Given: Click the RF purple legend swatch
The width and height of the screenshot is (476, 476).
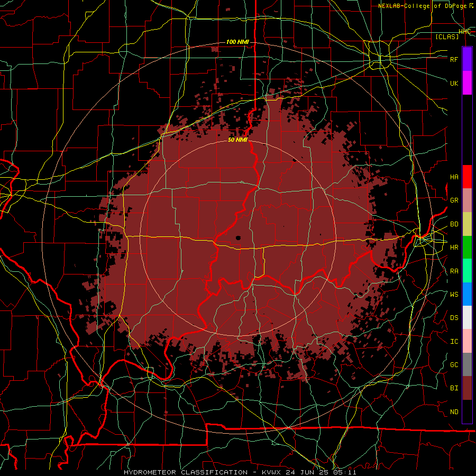Looking at the screenshot, I should (x=467, y=59).
